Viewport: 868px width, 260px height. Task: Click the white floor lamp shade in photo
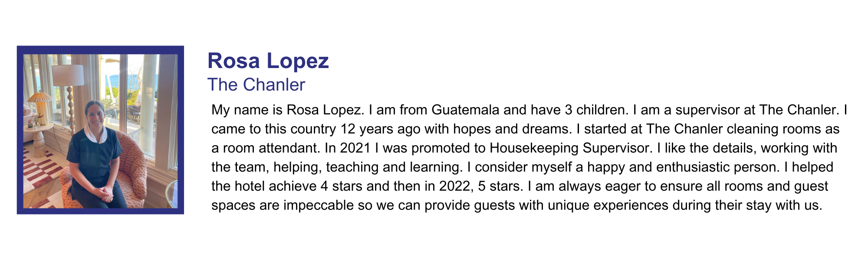pos(68,75)
